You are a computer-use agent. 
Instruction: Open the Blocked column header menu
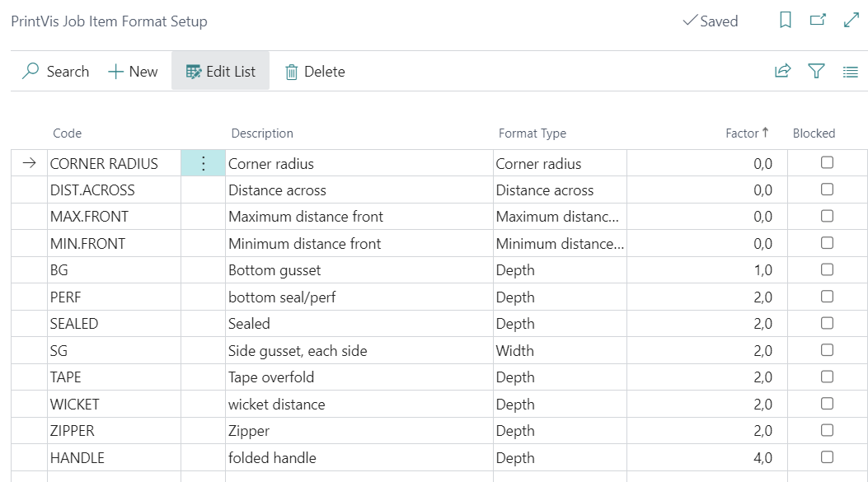[814, 133]
